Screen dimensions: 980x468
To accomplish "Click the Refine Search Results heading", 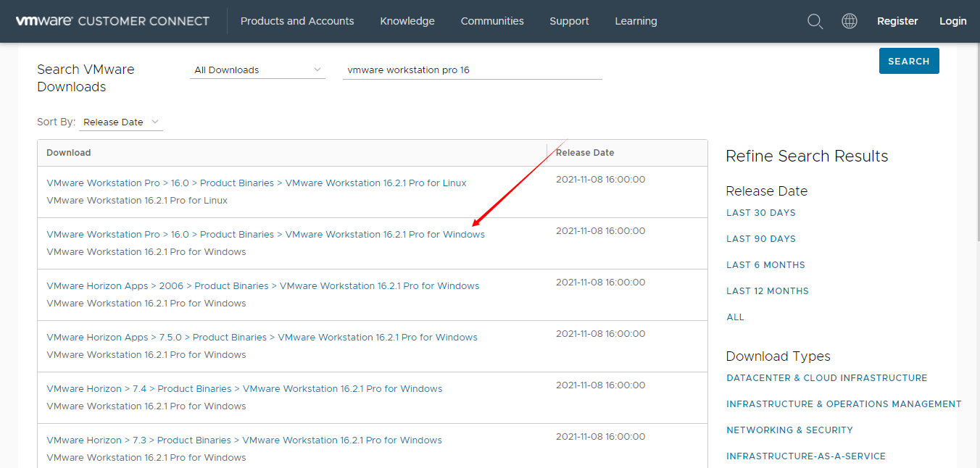I will tap(807, 156).
